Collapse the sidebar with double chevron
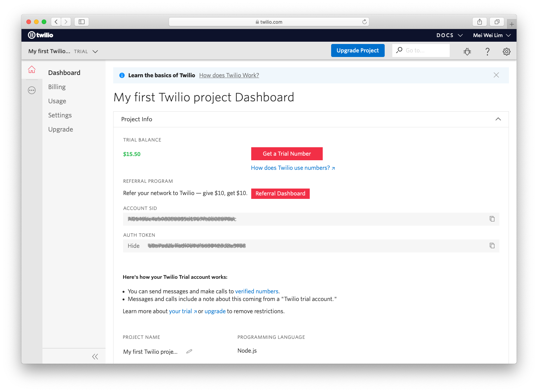Screen dimensions: 538x392 (95, 357)
